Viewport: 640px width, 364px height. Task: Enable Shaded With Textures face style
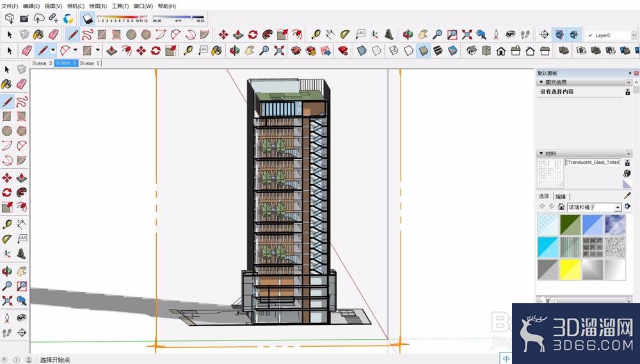pyautogui.click(x=438, y=51)
